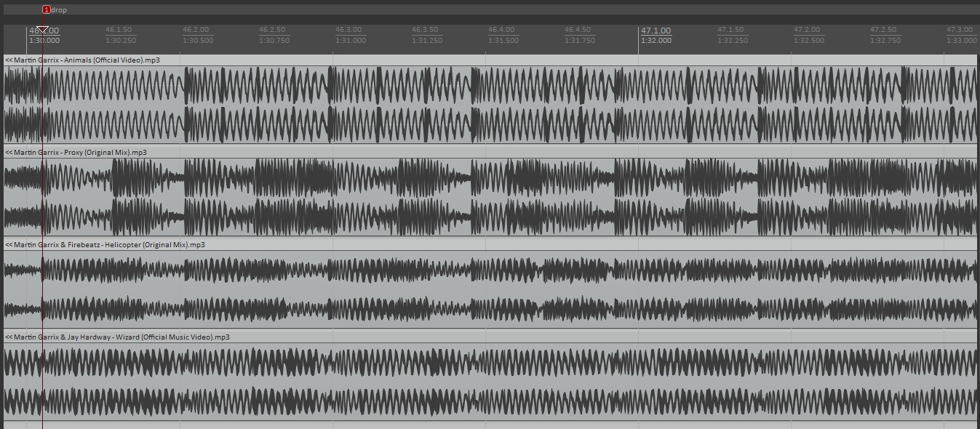
Task: Place cursor at ruler position 47.2.00
Action: [x=807, y=31]
